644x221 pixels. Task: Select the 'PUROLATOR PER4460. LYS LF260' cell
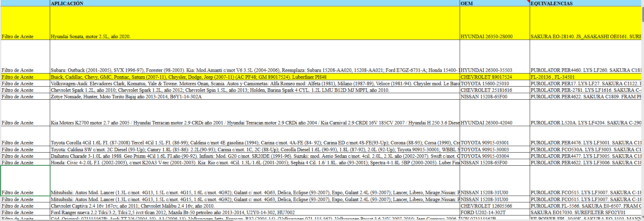pos(585,57)
